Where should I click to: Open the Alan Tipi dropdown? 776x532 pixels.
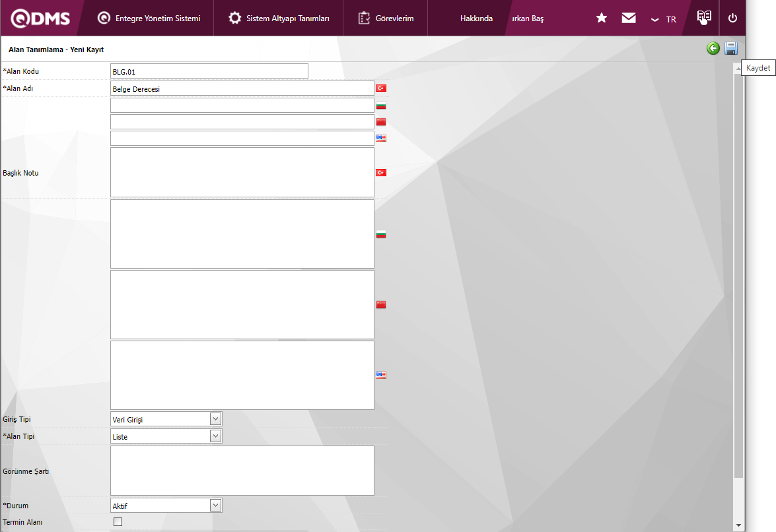(215, 436)
